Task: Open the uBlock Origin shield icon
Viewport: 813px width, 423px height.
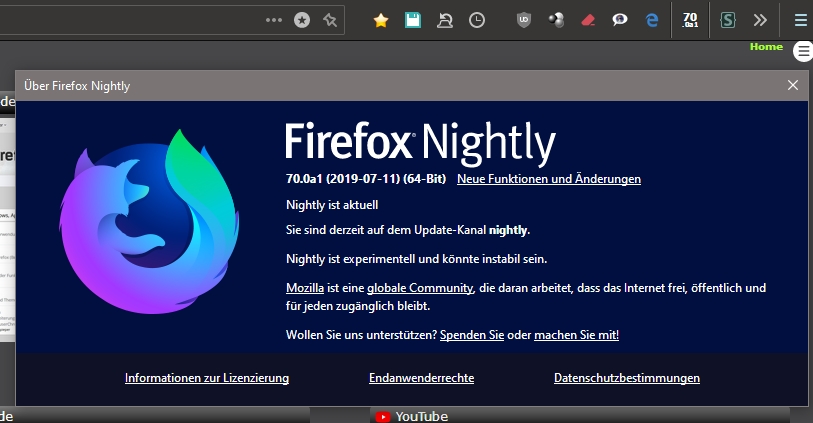Action: click(x=524, y=20)
